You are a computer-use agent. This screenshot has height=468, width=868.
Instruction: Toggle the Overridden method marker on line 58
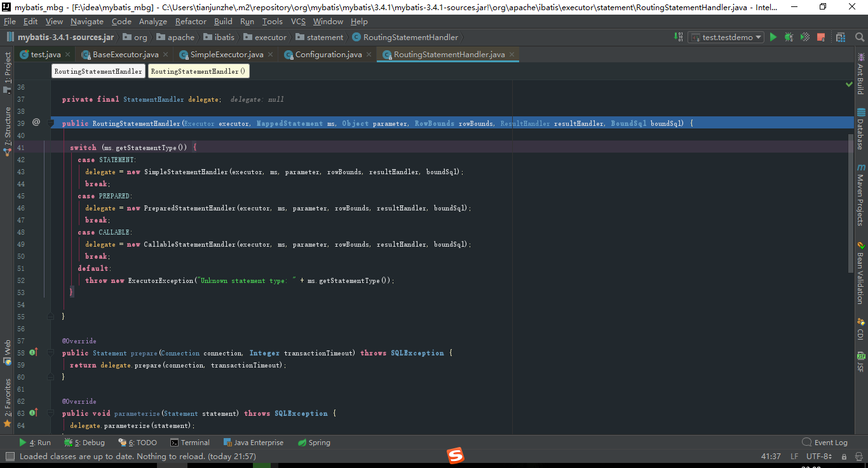click(x=32, y=353)
